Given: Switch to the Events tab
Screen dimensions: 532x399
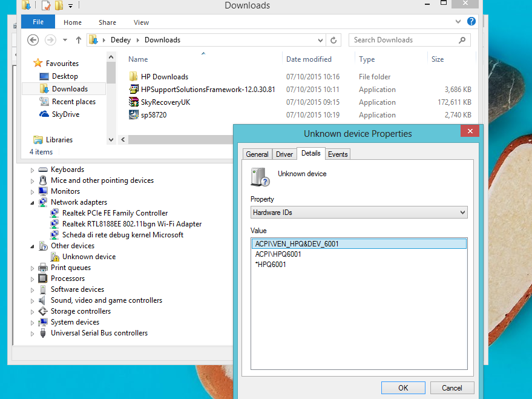Looking at the screenshot, I should tap(338, 154).
